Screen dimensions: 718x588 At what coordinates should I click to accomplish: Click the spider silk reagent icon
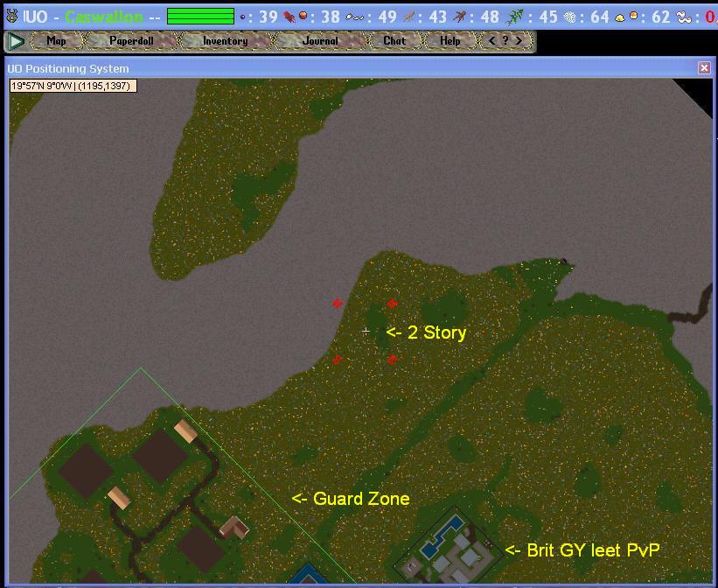(569, 17)
